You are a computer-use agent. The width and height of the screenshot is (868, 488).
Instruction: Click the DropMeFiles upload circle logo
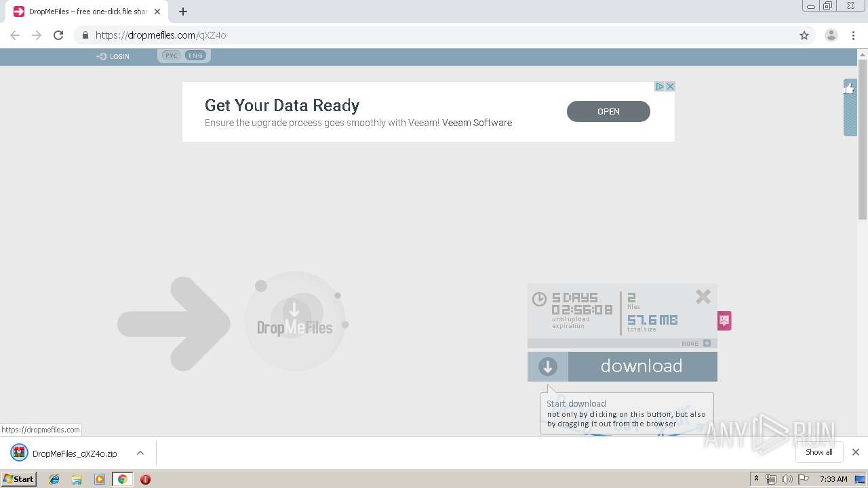pyautogui.click(x=295, y=321)
